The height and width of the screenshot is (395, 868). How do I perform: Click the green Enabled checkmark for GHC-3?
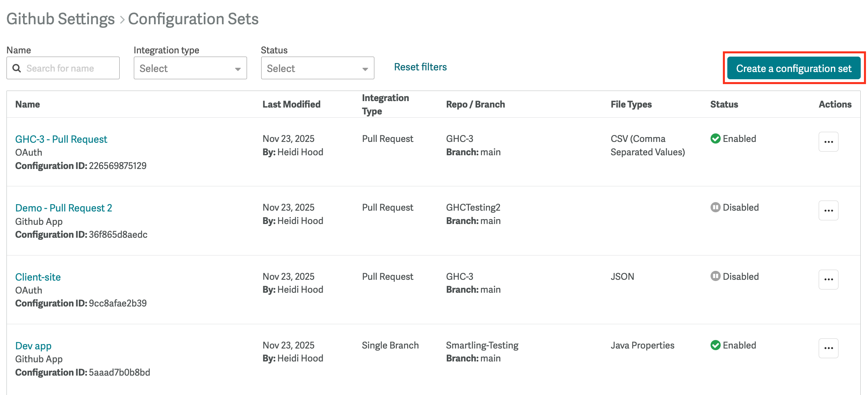tap(715, 139)
